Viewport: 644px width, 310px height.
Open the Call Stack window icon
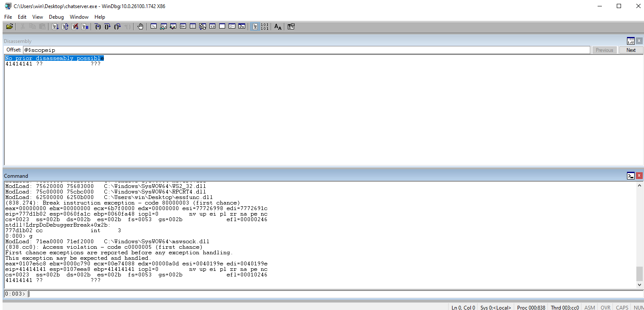point(203,26)
